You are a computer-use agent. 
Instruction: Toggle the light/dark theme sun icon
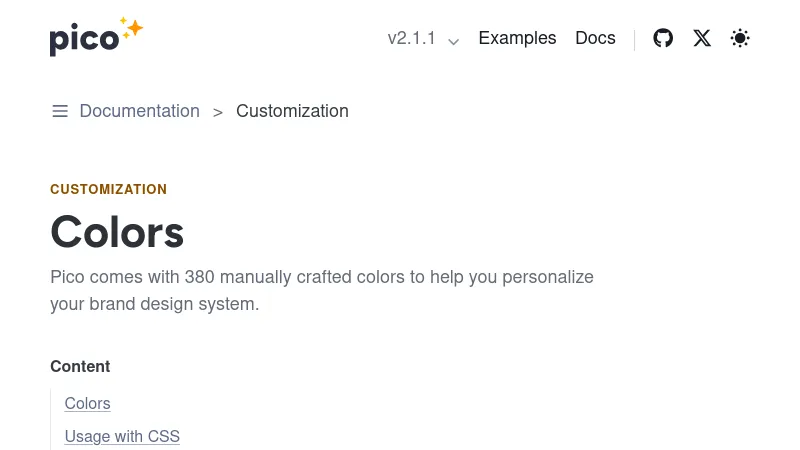(740, 38)
